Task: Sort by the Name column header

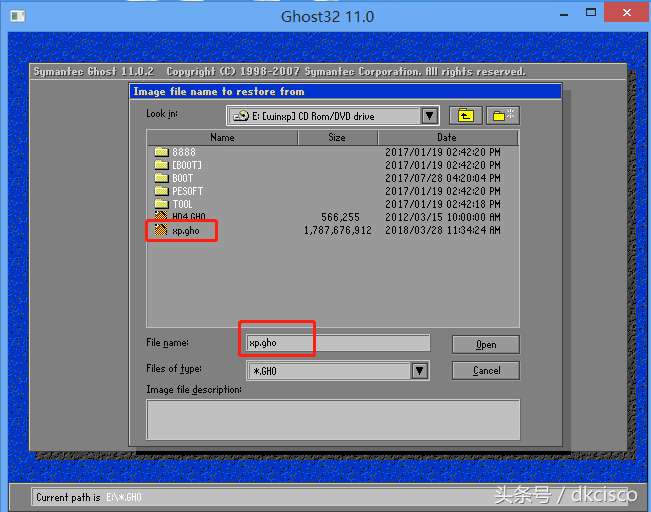Action: tap(222, 137)
